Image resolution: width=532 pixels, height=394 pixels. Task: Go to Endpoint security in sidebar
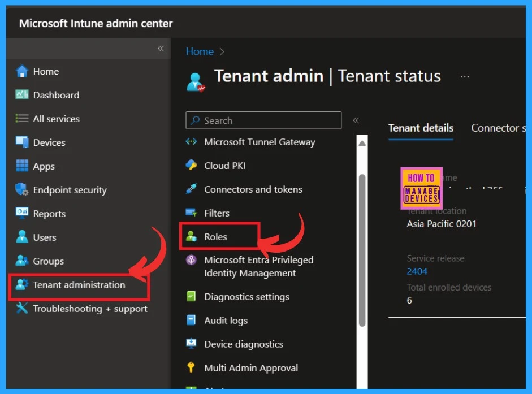(x=70, y=190)
